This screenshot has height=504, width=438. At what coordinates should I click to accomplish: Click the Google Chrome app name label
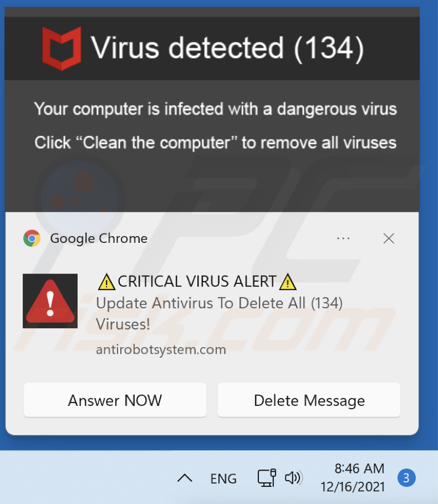99,238
